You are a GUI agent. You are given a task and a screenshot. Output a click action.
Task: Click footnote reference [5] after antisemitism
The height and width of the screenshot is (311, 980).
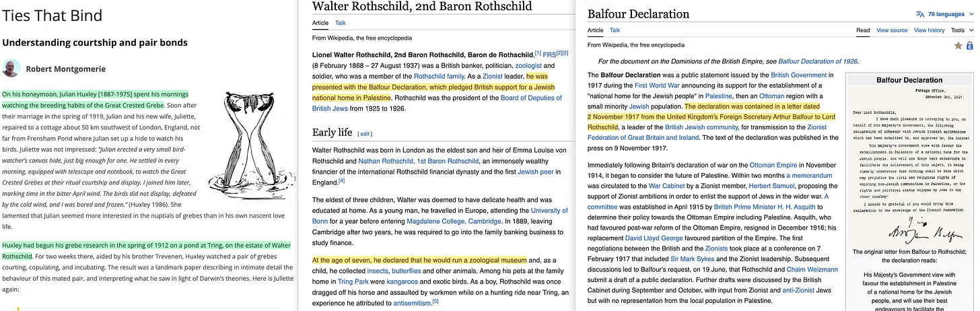click(x=435, y=301)
